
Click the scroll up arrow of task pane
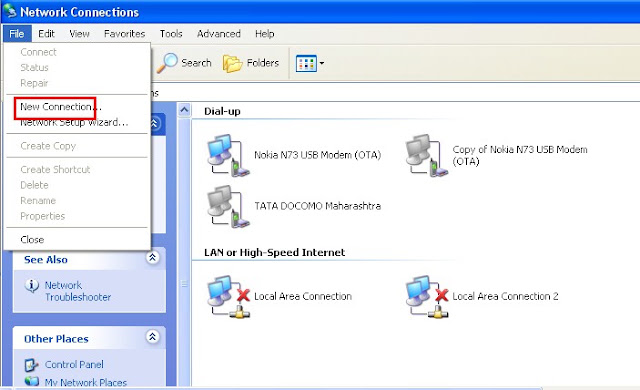[184, 110]
